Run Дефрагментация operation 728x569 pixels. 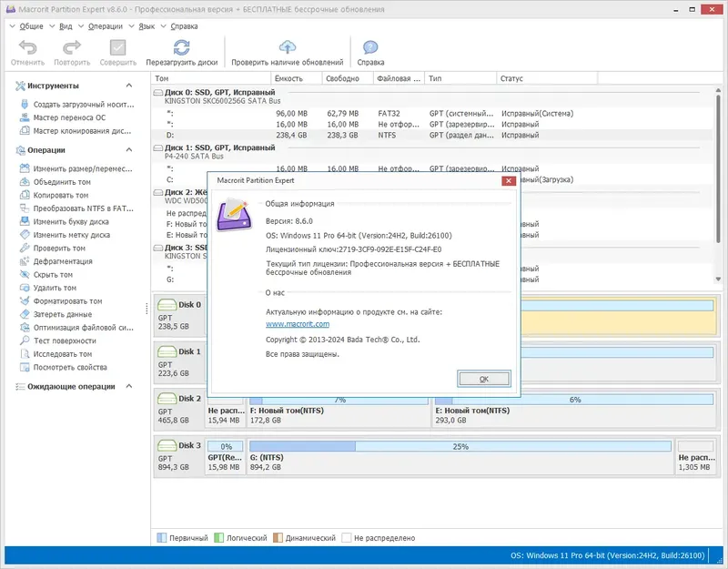point(56,261)
